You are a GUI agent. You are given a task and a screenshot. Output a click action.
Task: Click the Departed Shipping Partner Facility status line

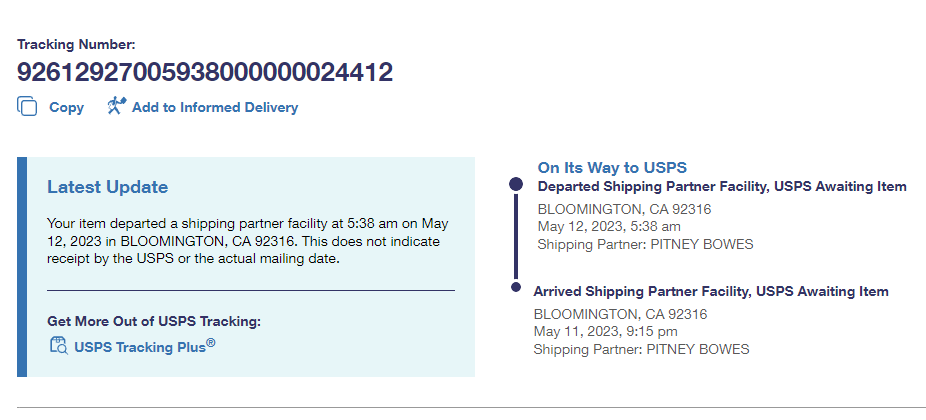click(x=722, y=186)
